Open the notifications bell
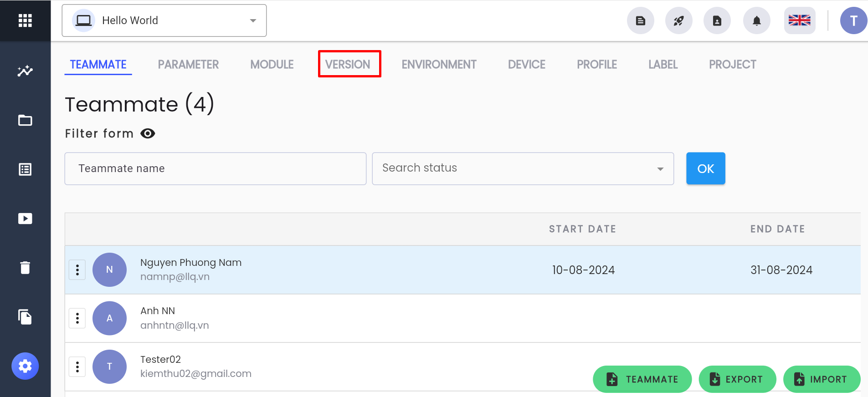 (x=757, y=20)
